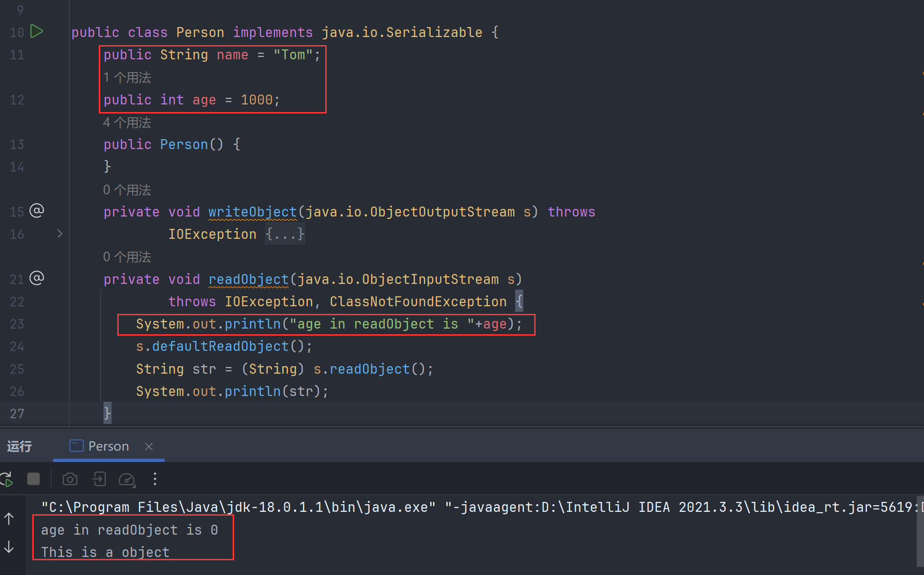
Task: Click the writeObject gutter @ marker on line 15
Action: click(37, 210)
